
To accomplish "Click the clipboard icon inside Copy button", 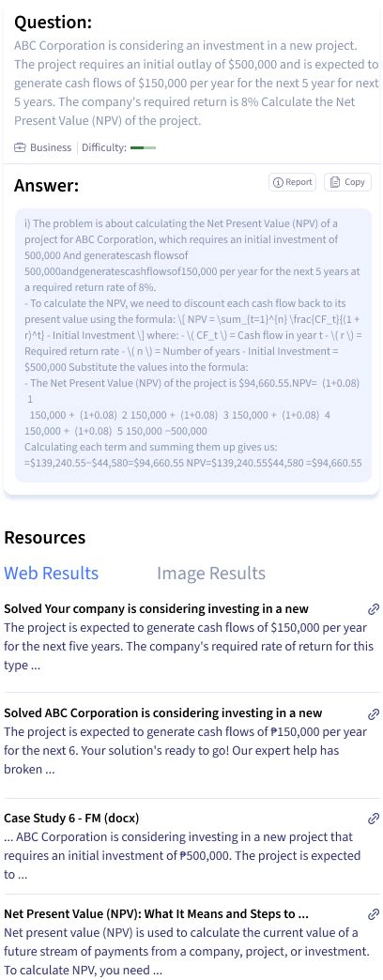I will 334,182.
